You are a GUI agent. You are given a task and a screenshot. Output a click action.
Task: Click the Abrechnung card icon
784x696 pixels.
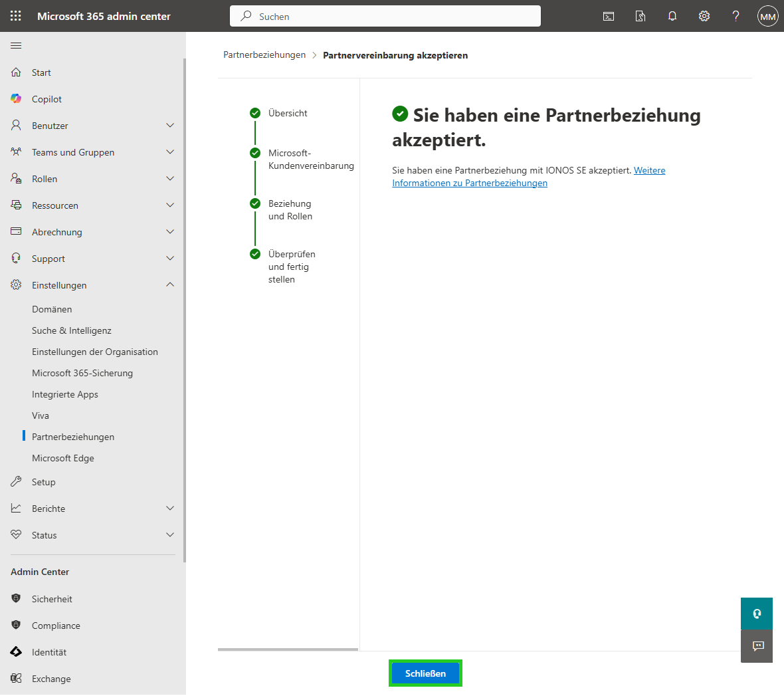pyautogui.click(x=16, y=231)
